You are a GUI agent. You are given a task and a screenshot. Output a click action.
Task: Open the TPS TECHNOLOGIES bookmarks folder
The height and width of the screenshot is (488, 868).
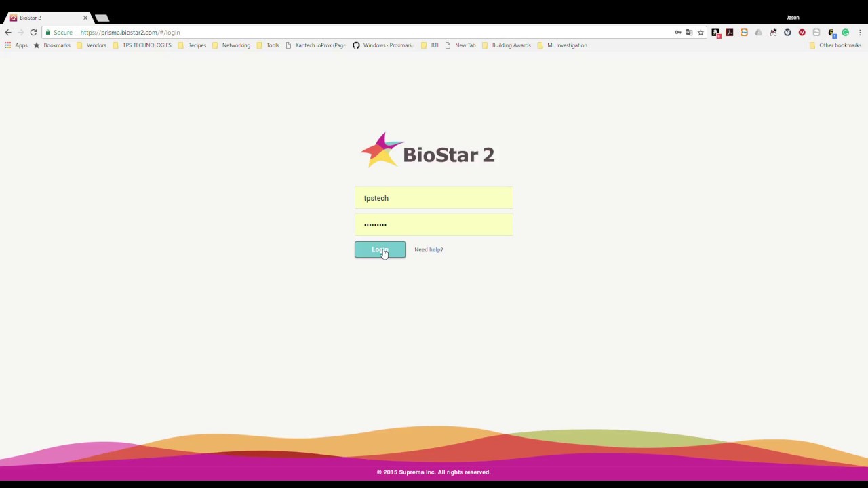(x=141, y=45)
